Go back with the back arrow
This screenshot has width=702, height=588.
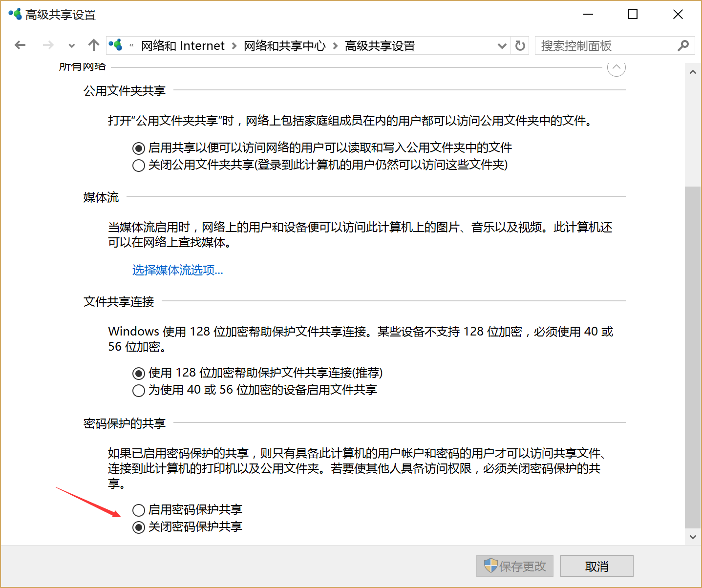(20, 45)
